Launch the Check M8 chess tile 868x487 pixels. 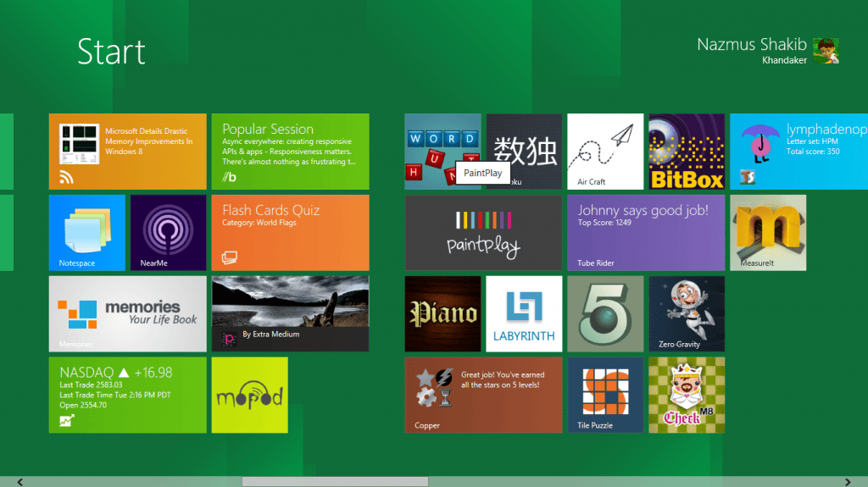(x=687, y=396)
